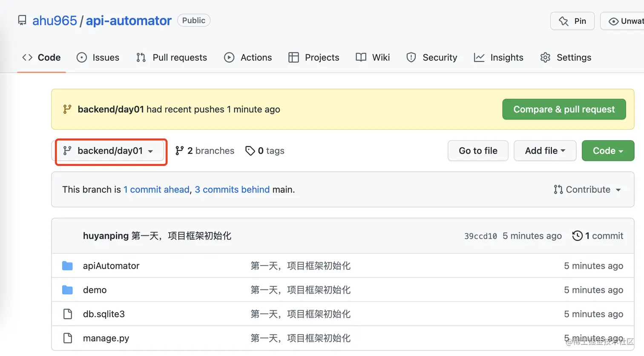Click the Actions play-circle icon
The width and height of the screenshot is (644, 356).
pyautogui.click(x=229, y=58)
